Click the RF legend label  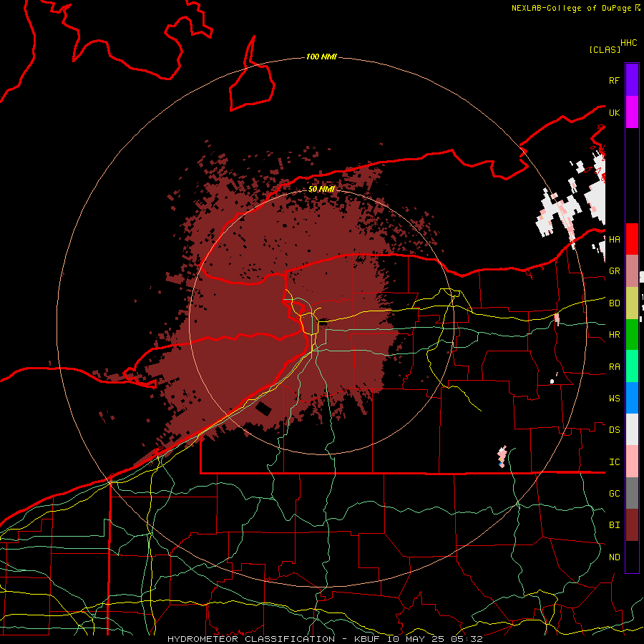(614, 80)
